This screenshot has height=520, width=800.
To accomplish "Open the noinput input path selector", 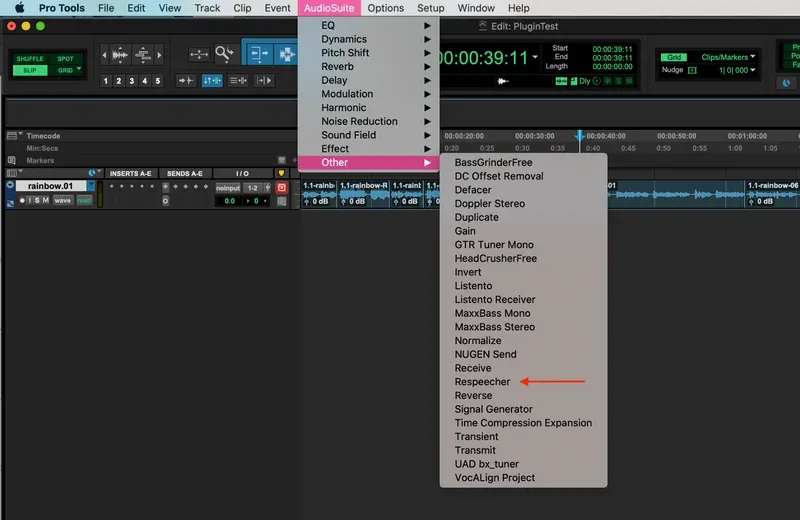I will [228, 188].
